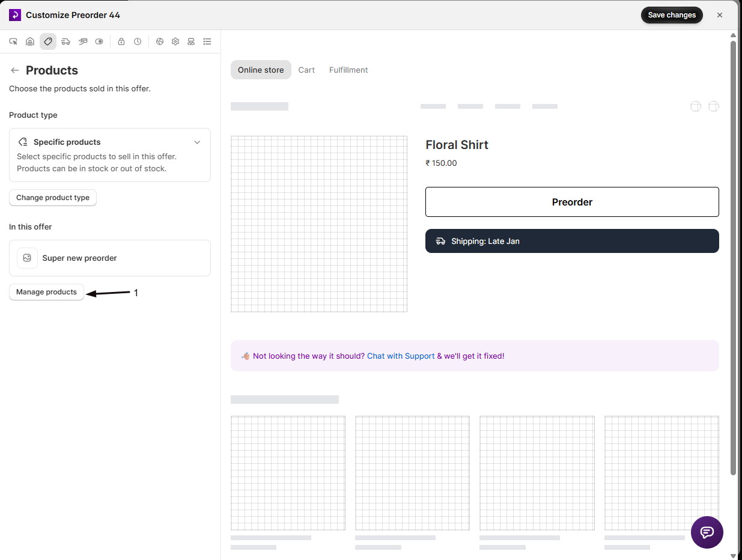Click the Floral Shirt product title
The height and width of the screenshot is (560, 742).
pyautogui.click(x=457, y=145)
